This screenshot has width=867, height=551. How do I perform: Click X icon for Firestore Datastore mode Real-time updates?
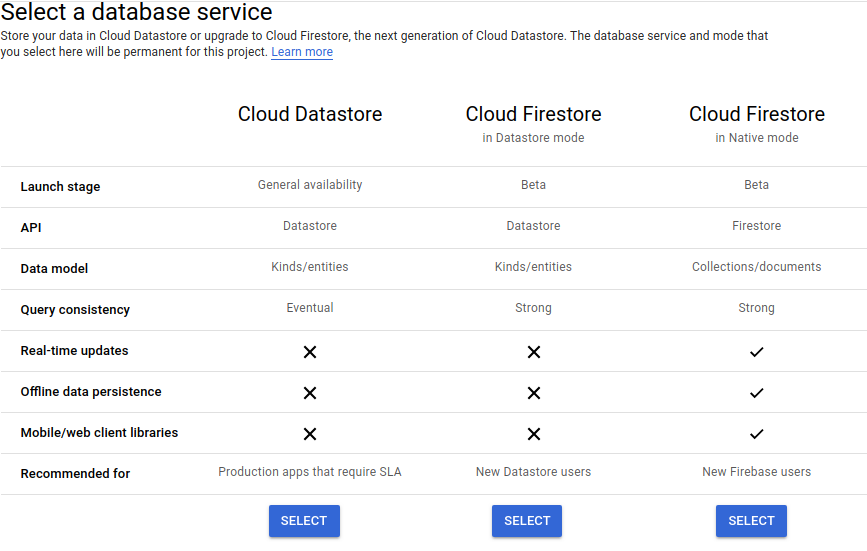click(534, 352)
